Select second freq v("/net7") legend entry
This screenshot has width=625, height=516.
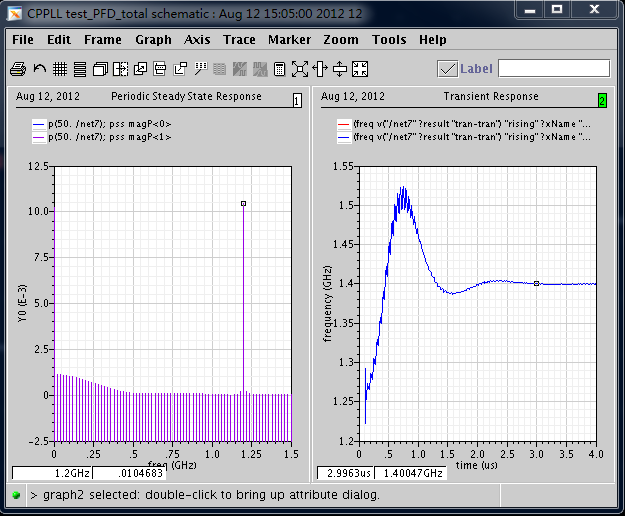click(472, 137)
